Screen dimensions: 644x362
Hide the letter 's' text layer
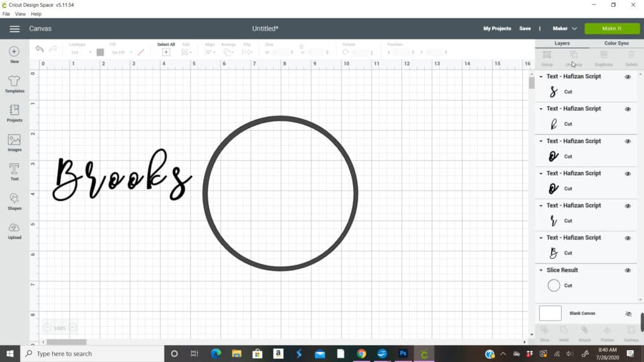click(628, 77)
